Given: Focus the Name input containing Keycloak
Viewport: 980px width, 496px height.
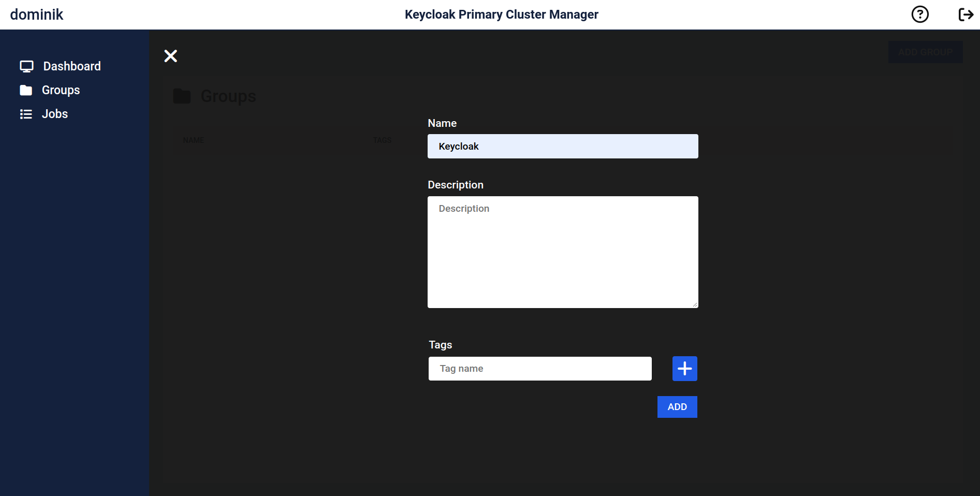Looking at the screenshot, I should click(562, 146).
